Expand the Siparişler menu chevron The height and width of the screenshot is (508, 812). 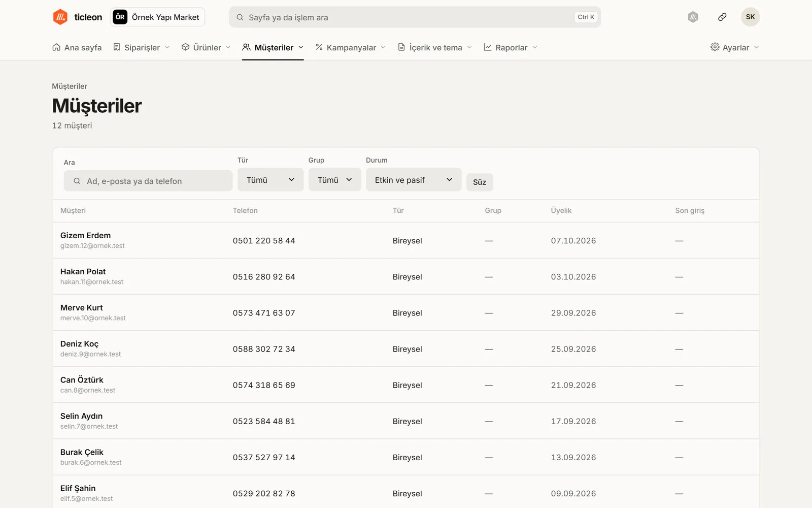[x=167, y=47]
